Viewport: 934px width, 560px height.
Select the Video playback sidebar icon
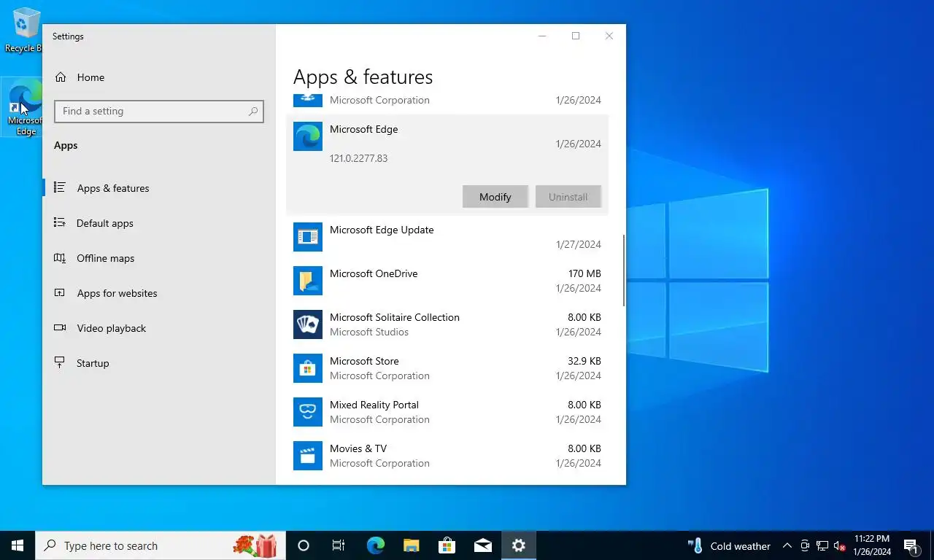point(60,328)
